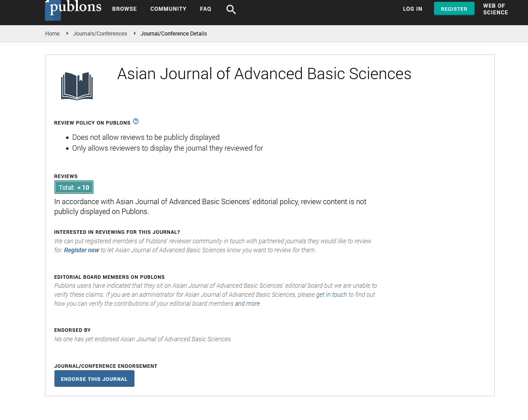Image resolution: width=528 pixels, height=420 pixels.
Task: Click the open book journal icon
Action: coord(77,86)
